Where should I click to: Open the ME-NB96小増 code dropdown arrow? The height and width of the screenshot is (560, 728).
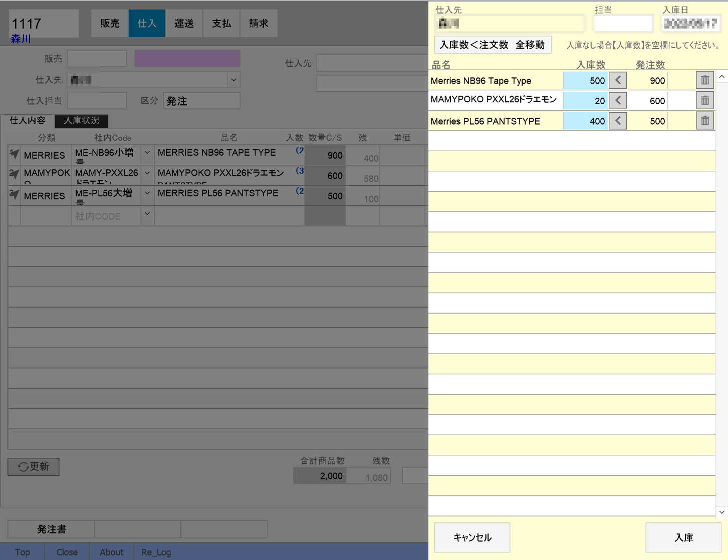(x=147, y=152)
